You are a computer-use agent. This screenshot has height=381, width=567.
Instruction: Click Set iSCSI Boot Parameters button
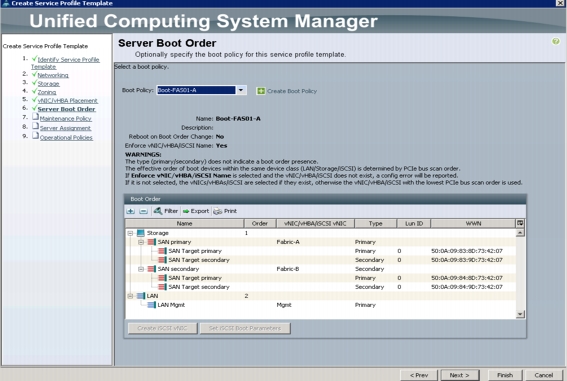[x=245, y=328]
